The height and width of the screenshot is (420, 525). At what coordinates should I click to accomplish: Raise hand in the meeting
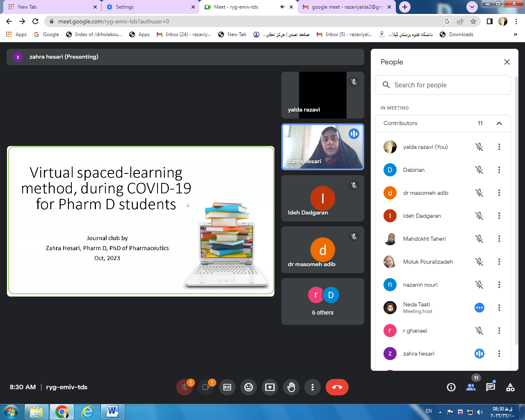[291, 387]
